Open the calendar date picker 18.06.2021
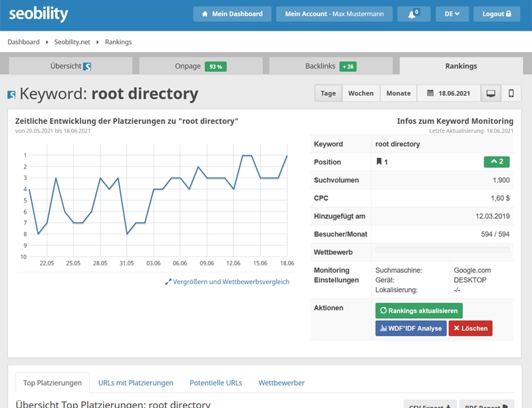 pos(448,93)
